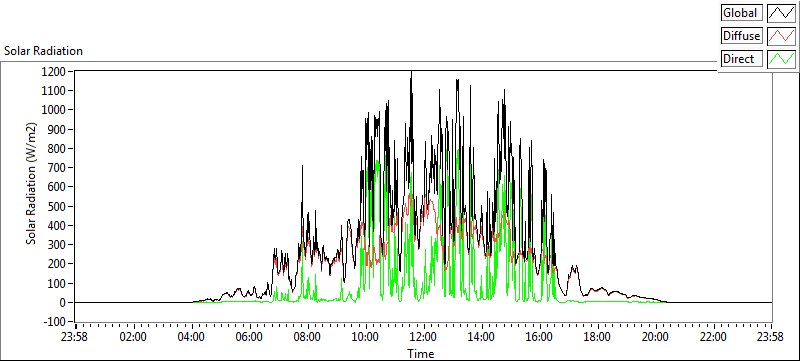Click the 06:00 time axis label
Viewport: 800px width, 361px height.
coord(250,338)
